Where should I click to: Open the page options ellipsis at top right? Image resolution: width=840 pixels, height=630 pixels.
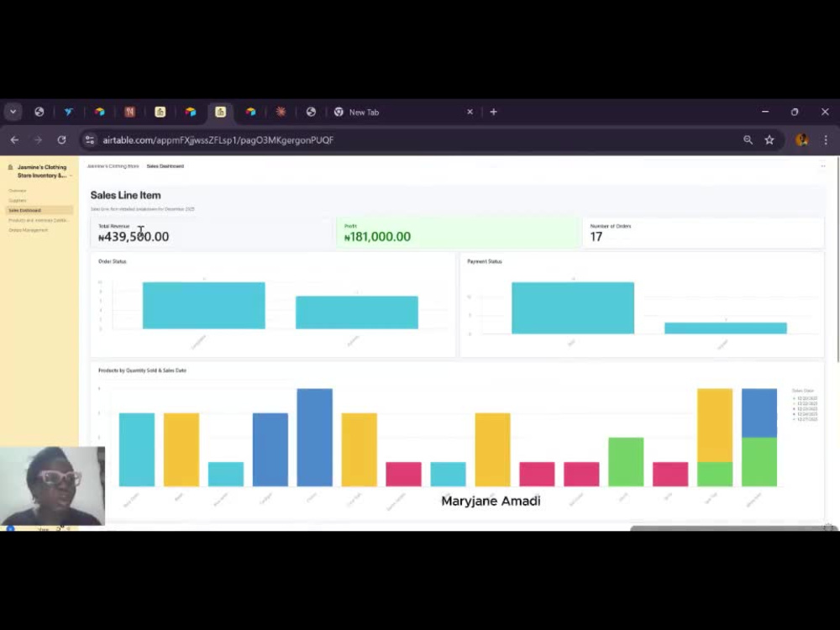pyautogui.click(x=823, y=166)
